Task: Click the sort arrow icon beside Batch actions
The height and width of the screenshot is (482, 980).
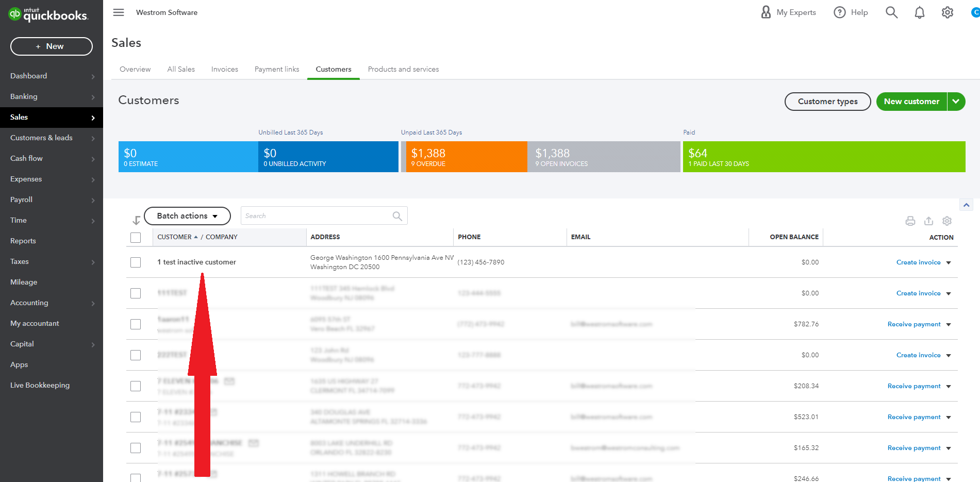Action: coord(136,220)
